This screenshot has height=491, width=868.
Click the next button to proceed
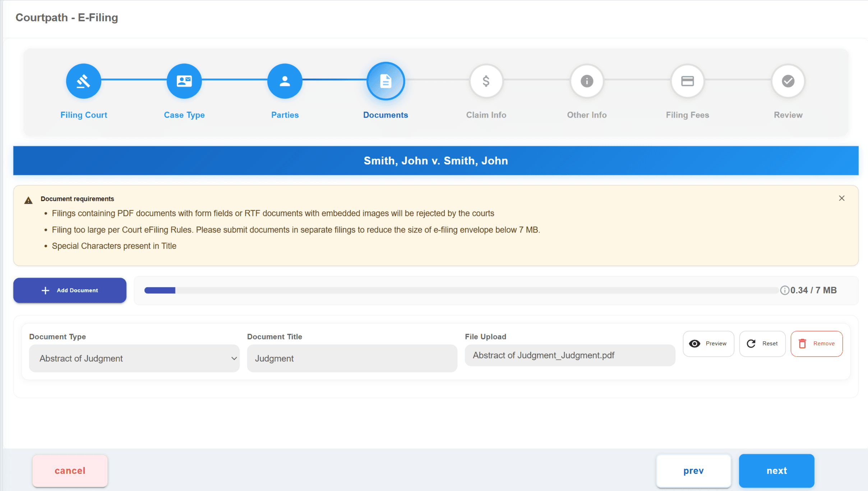pos(776,471)
